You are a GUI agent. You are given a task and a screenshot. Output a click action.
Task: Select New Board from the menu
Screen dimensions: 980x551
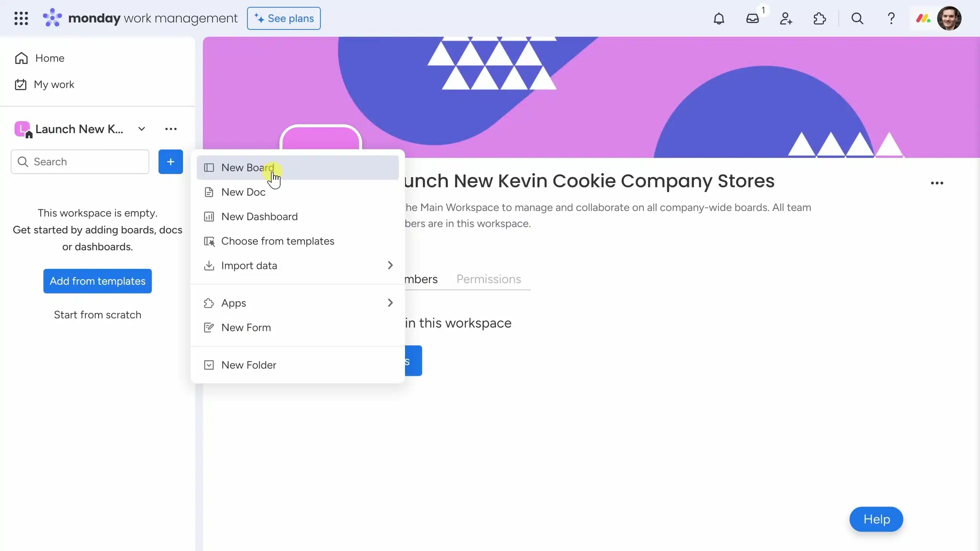[298, 168]
